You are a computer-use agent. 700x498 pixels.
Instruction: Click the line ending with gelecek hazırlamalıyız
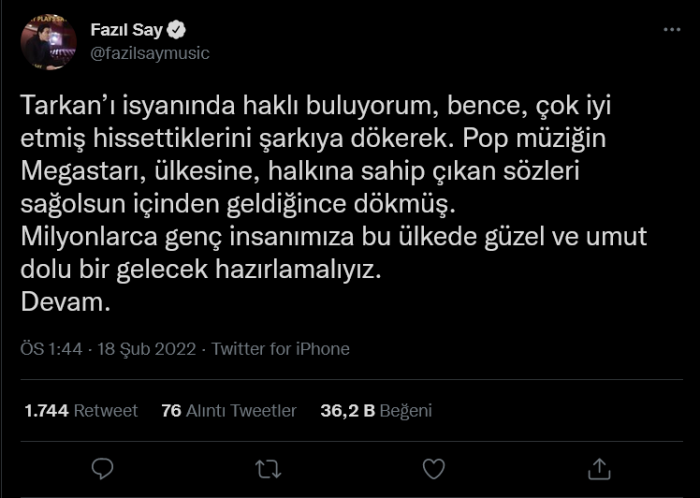point(201,269)
